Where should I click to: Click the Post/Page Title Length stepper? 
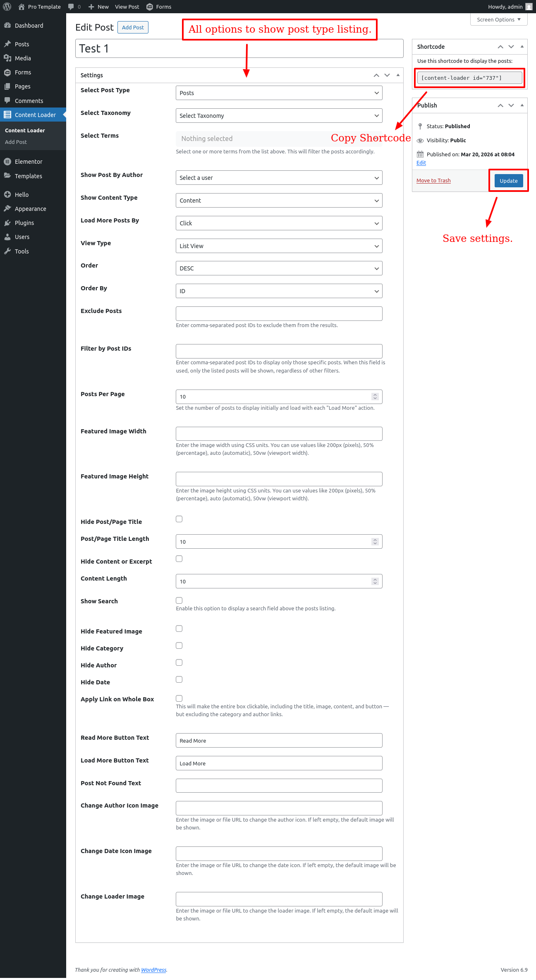(375, 542)
